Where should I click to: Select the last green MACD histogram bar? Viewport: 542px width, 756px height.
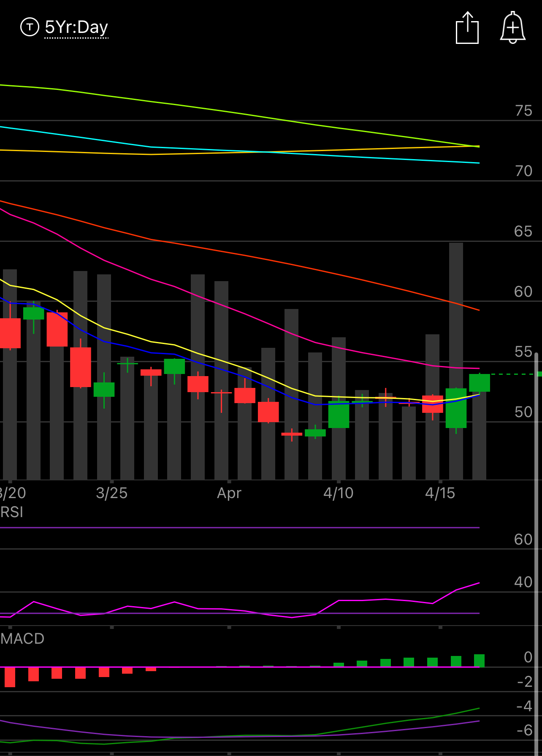[480, 661]
